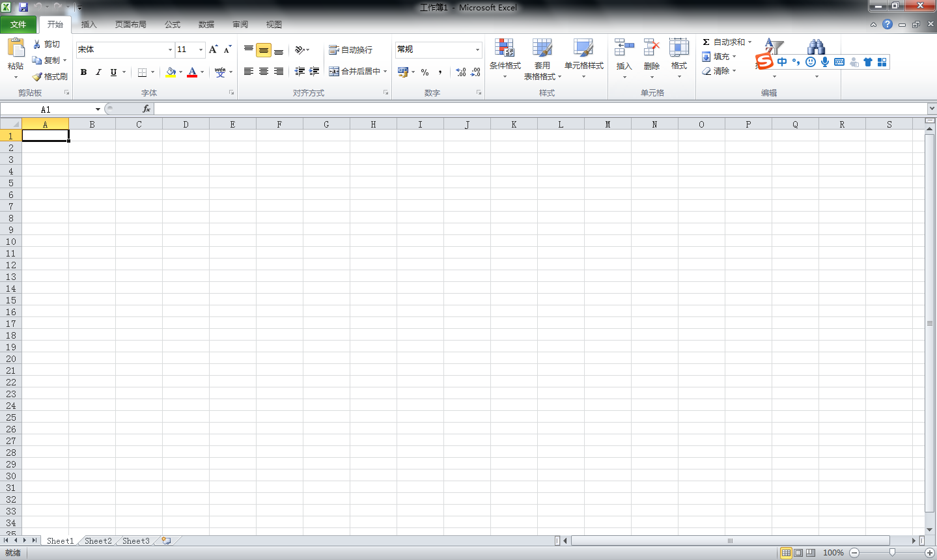The image size is (937, 560).
Task: Expand AutoSum (自动求和) dropdown arrow
Action: [x=749, y=42]
